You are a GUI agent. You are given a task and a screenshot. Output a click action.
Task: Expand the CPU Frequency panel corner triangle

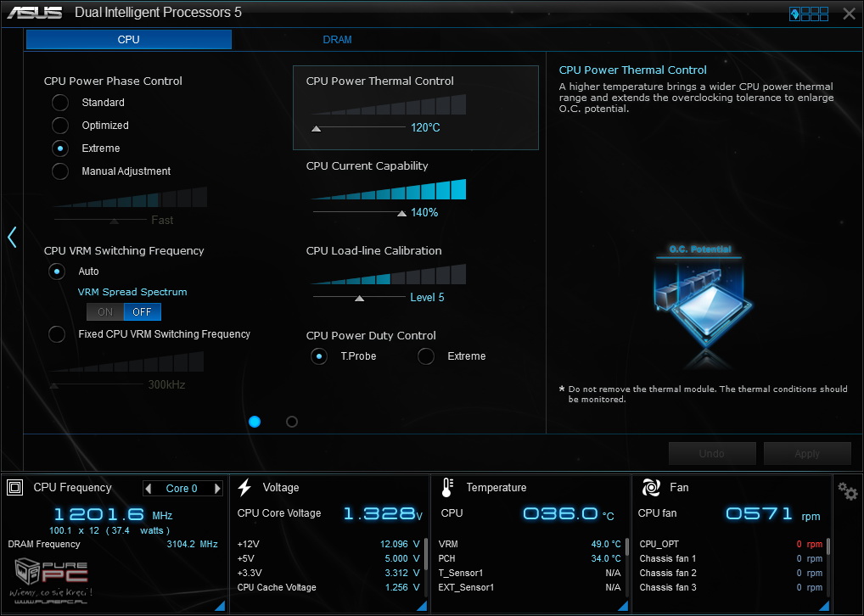coord(219,606)
